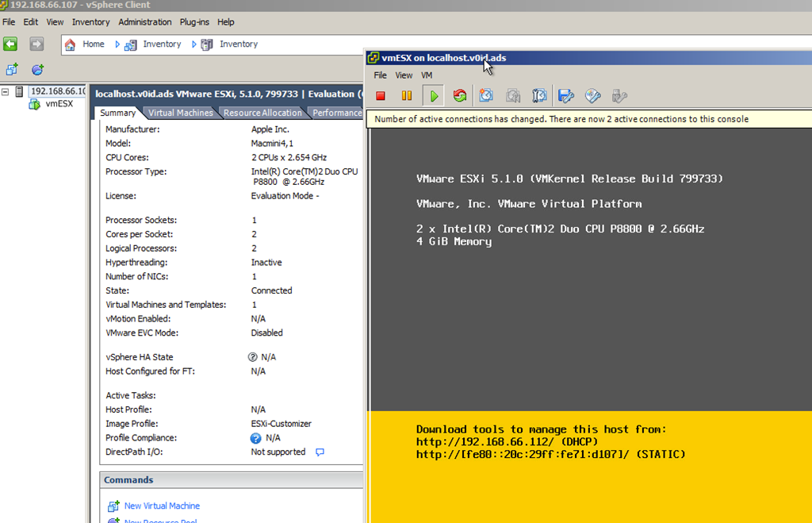Open the VM menu in console window
The height and width of the screenshot is (523, 812).
click(x=427, y=75)
